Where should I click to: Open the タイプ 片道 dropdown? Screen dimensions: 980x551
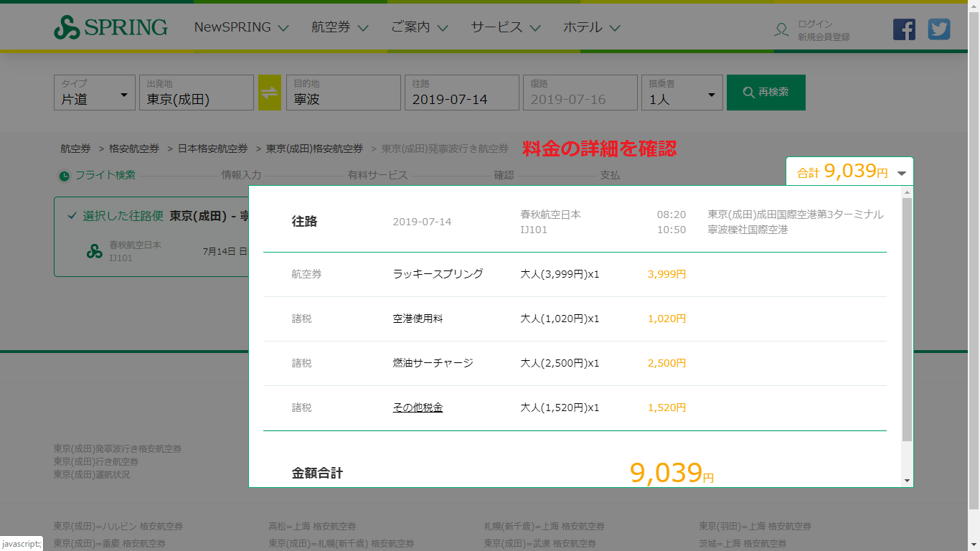(94, 93)
